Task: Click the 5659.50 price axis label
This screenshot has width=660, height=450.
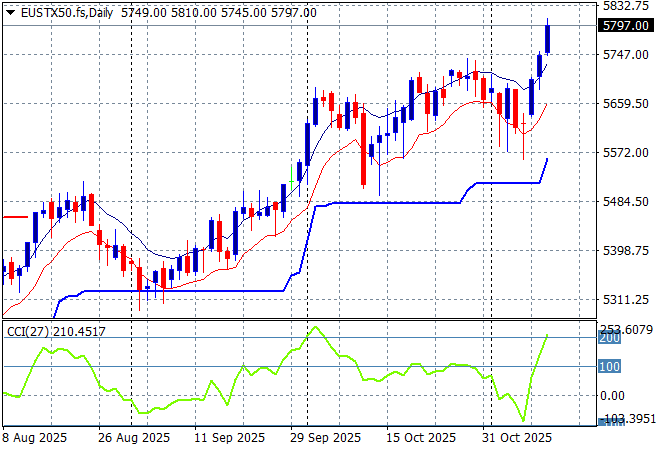Action: click(x=626, y=104)
